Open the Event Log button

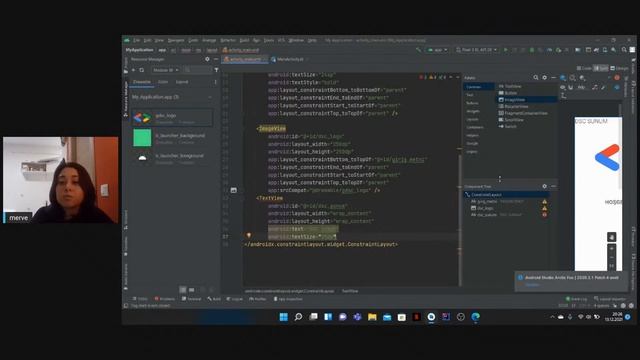pos(576,299)
